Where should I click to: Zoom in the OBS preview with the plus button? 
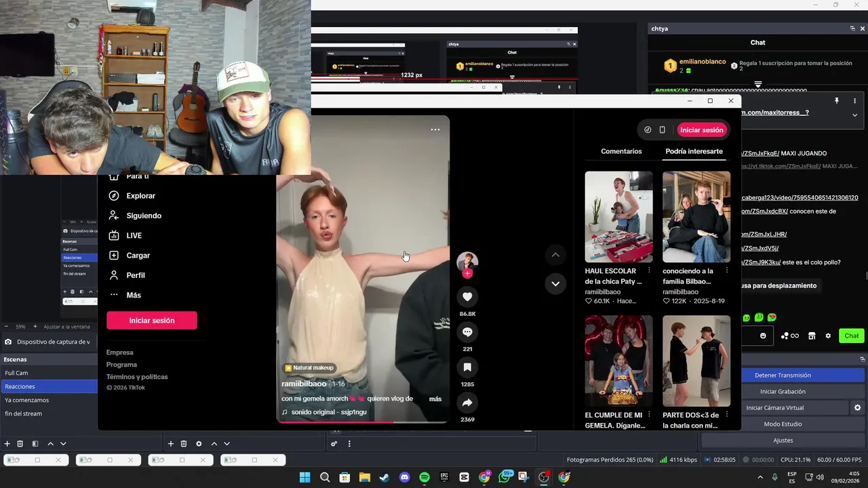click(x=36, y=326)
